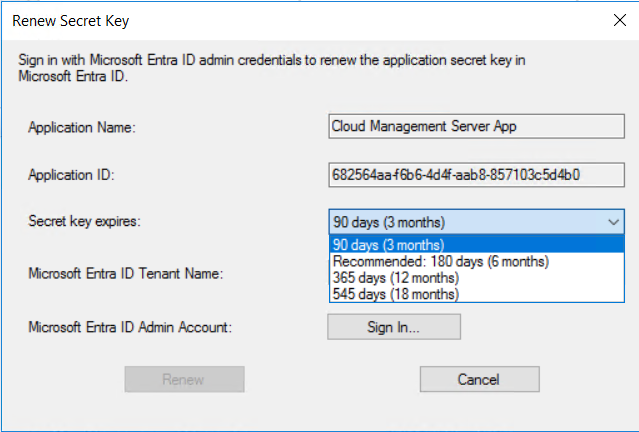Cancel the secret key renewal
Viewport: 639px width, 432px height.
point(480,379)
